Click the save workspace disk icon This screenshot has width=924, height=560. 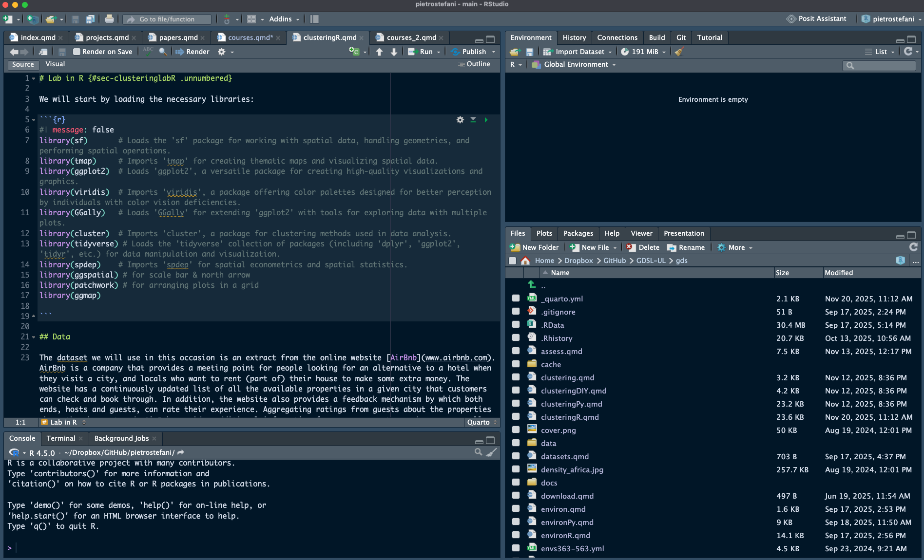point(530,52)
